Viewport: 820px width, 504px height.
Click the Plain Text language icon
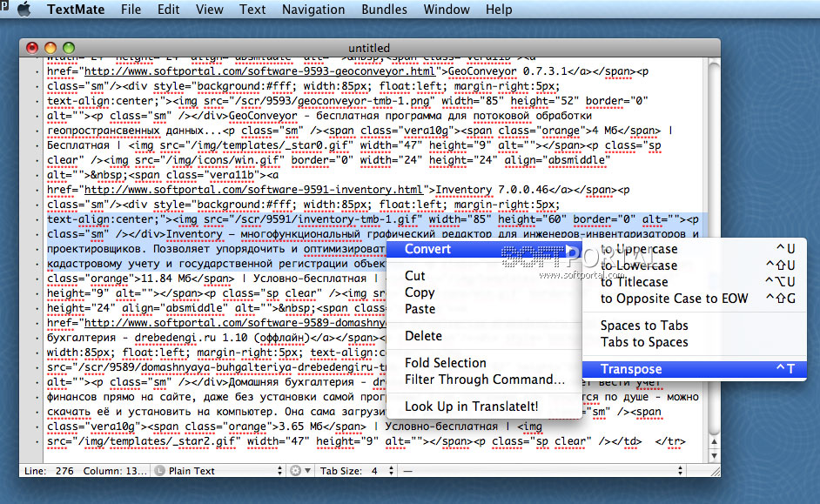[x=160, y=471]
